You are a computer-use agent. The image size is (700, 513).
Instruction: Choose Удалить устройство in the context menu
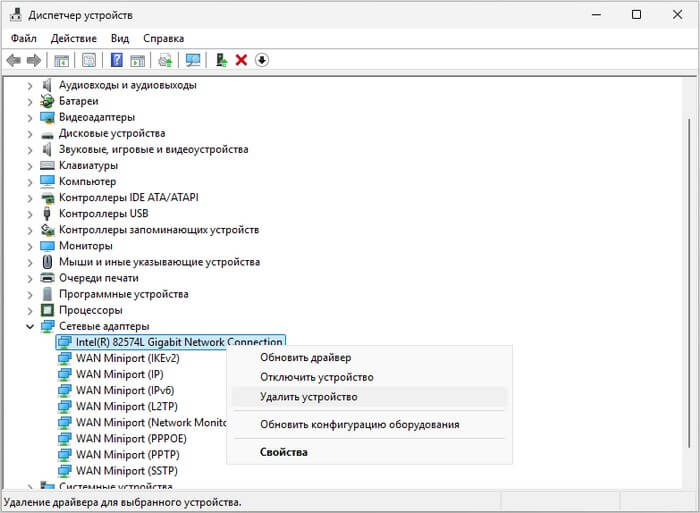[x=309, y=397]
